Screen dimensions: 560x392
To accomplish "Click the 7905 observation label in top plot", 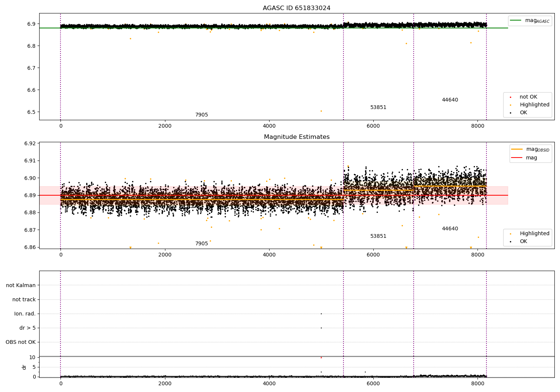I will (202, 115).
